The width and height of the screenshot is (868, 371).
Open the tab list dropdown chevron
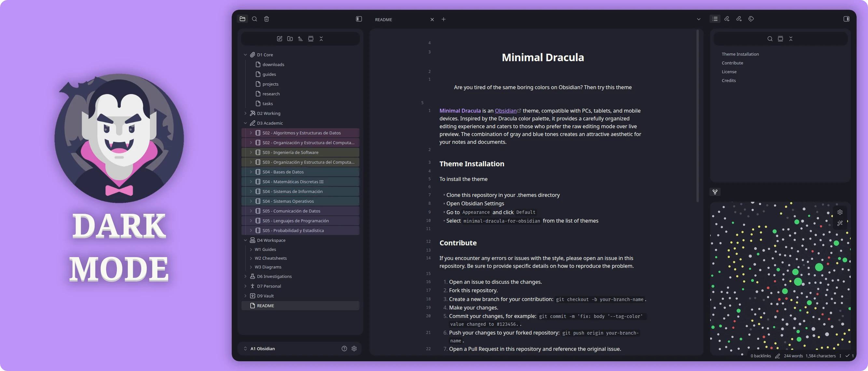coord(698,19)
